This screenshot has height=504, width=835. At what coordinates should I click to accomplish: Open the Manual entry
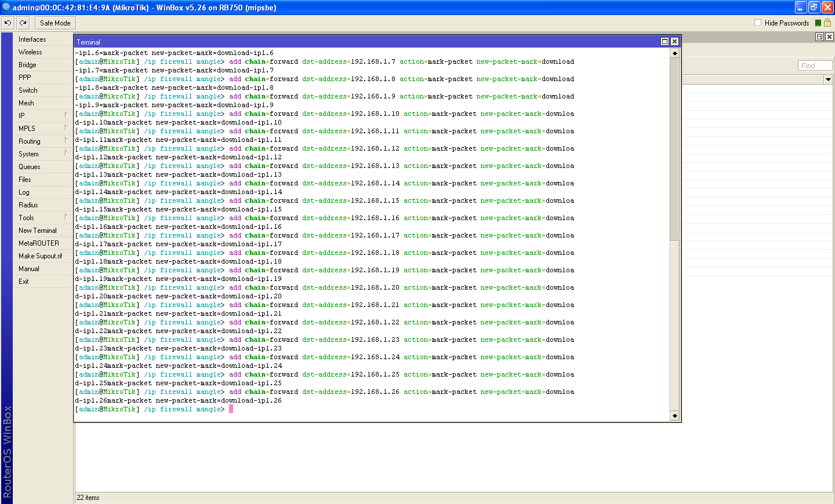pos(29,269)
